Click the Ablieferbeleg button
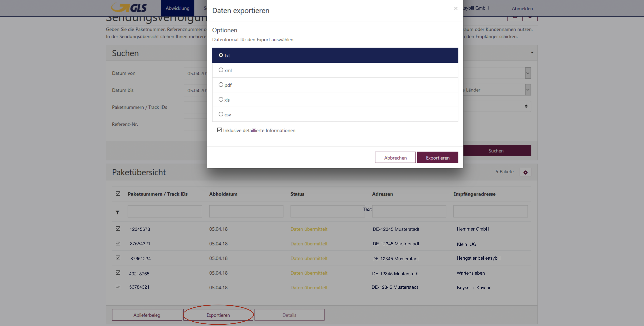 point(147,315)
